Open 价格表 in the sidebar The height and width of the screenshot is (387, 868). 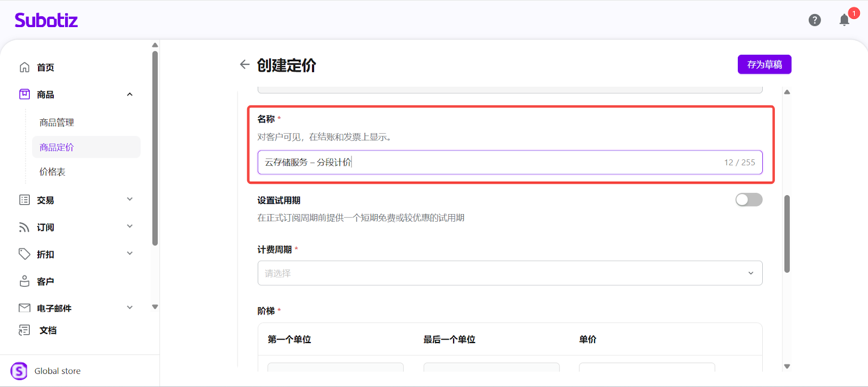coord(52,172)
